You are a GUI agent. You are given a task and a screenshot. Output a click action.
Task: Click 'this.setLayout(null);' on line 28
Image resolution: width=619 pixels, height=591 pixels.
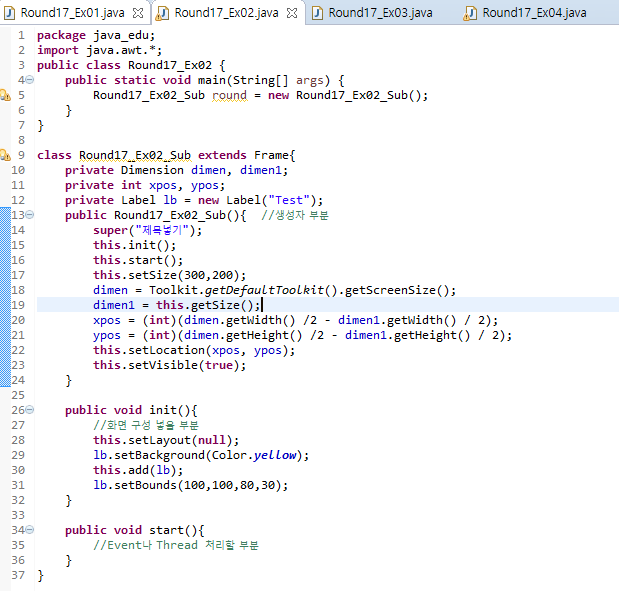(166, 441)
